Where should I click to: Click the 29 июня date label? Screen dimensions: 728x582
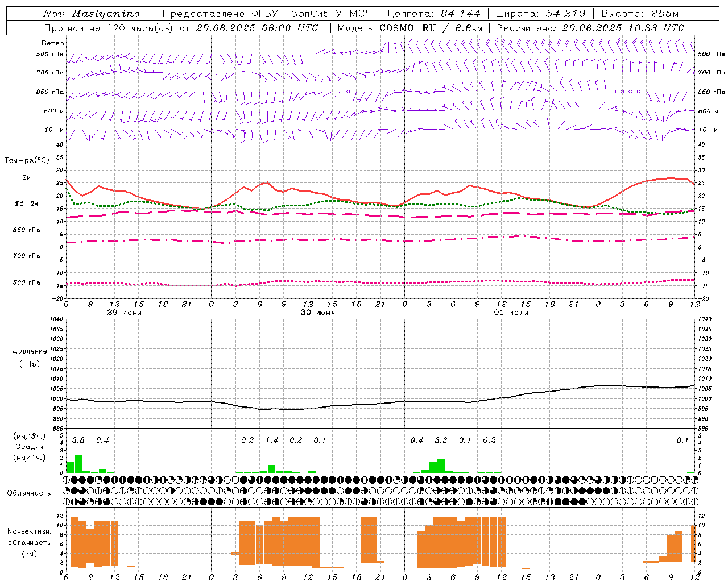coord(125,313)
